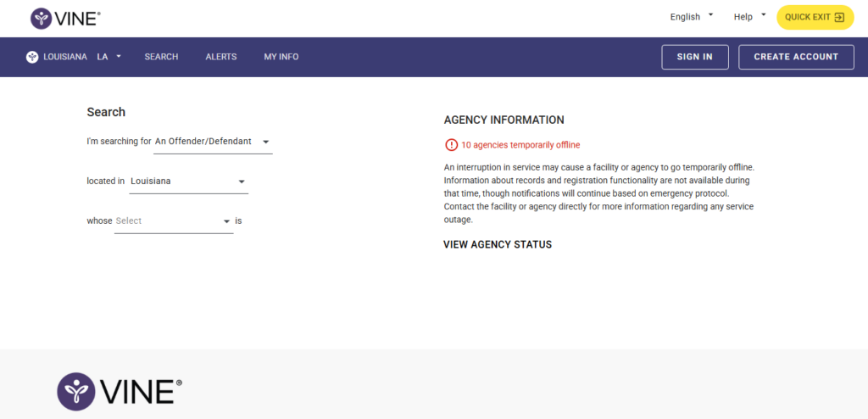Click the AGENCY INFORMATION heading
868x419 pixels.
(504, 120)
